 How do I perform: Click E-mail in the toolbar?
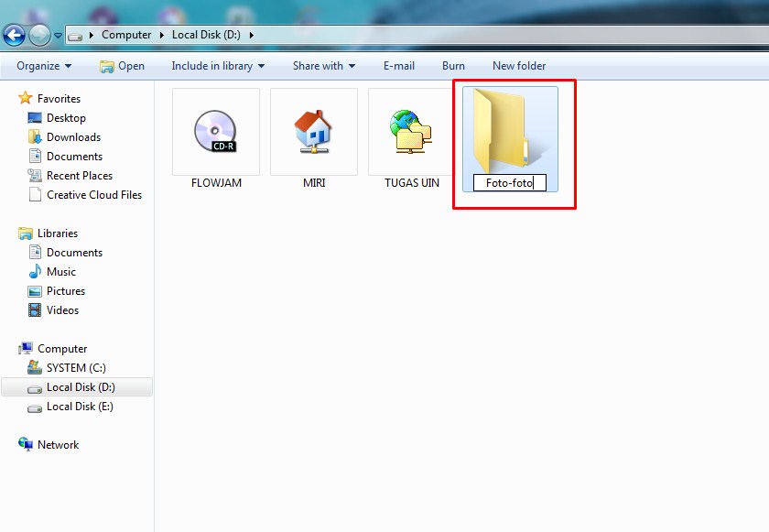pos(399,66)
